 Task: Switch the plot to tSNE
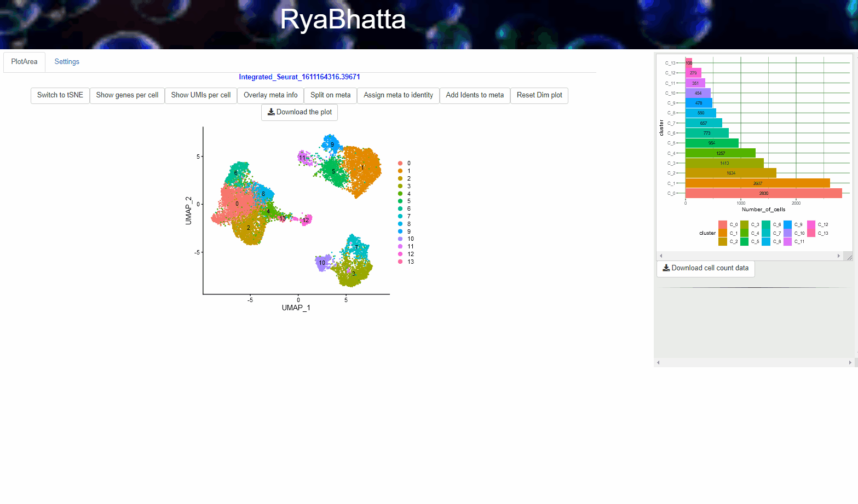[60, 95]
